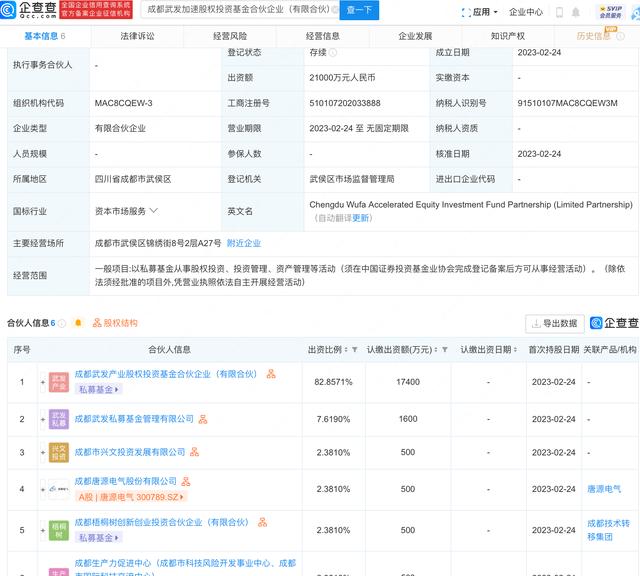Switch to 经营信息 tab
640x576 pixels.
coord(322,36)
